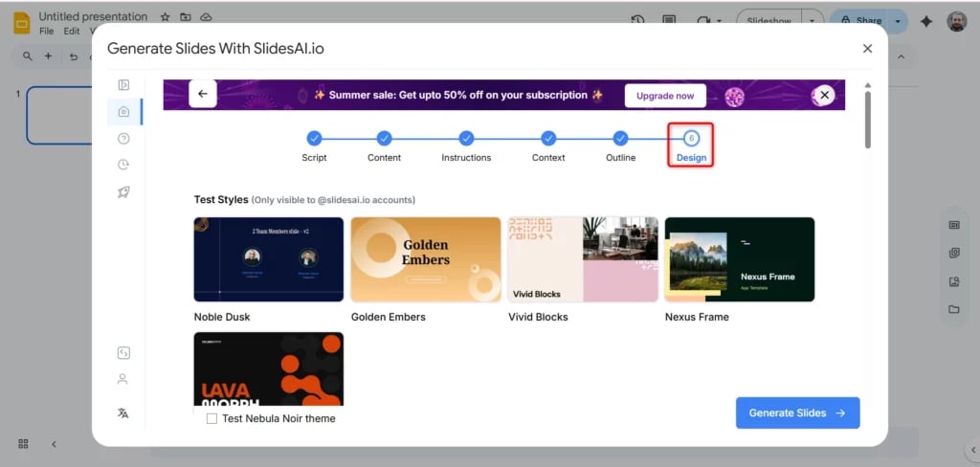Image resolution: width=980 pixels, height=467 pixels.
Task: Open the Share options dropdown arrow
Action: 898,20
